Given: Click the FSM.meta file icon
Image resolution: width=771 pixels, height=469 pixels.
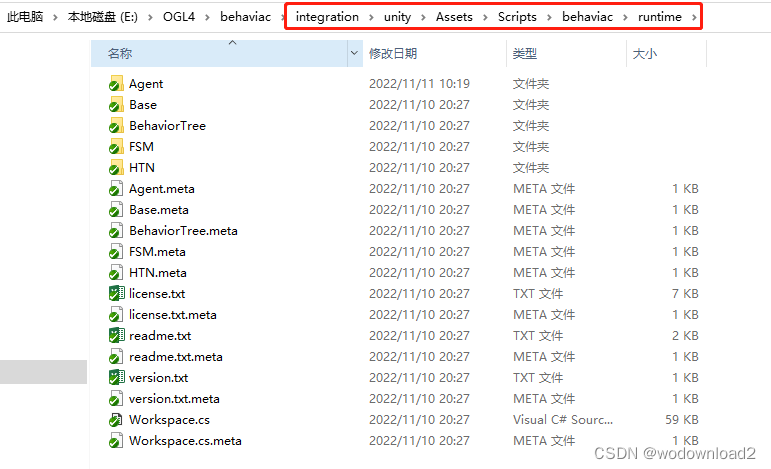Looking at the screenshot, I should [x=116, y=252].
